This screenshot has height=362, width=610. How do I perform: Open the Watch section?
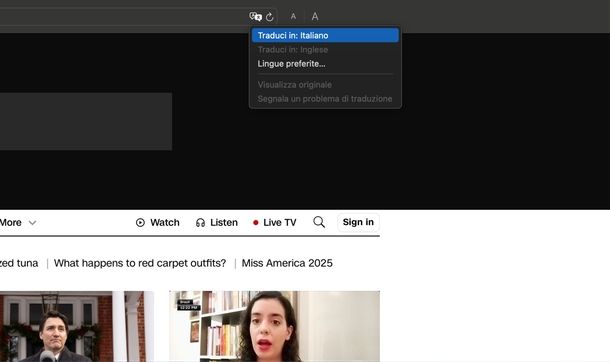point(158,222)
